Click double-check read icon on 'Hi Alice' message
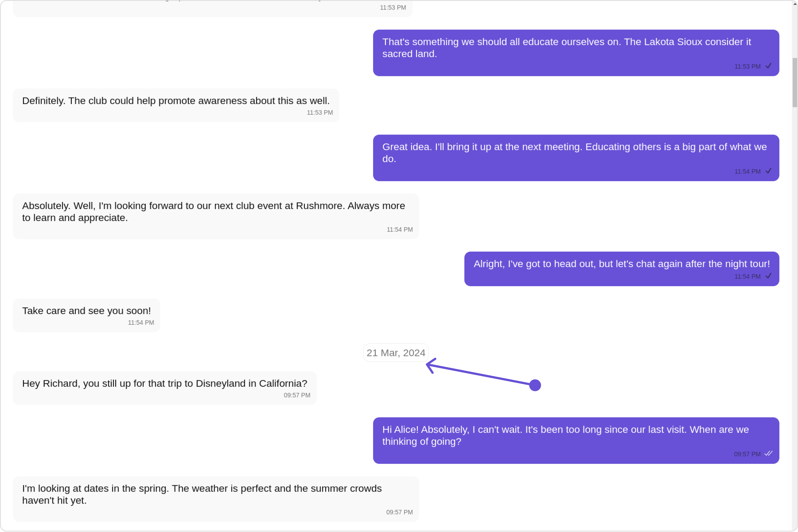 (769, 454)
